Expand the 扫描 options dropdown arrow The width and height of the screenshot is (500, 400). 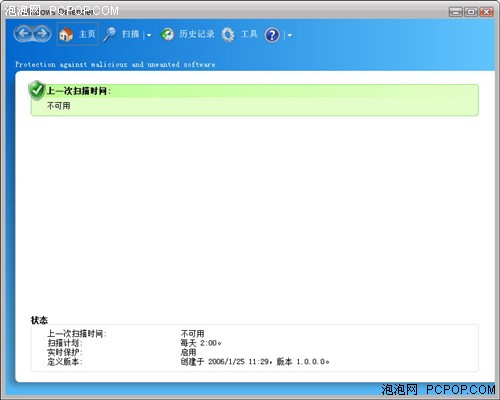(149, 35)
